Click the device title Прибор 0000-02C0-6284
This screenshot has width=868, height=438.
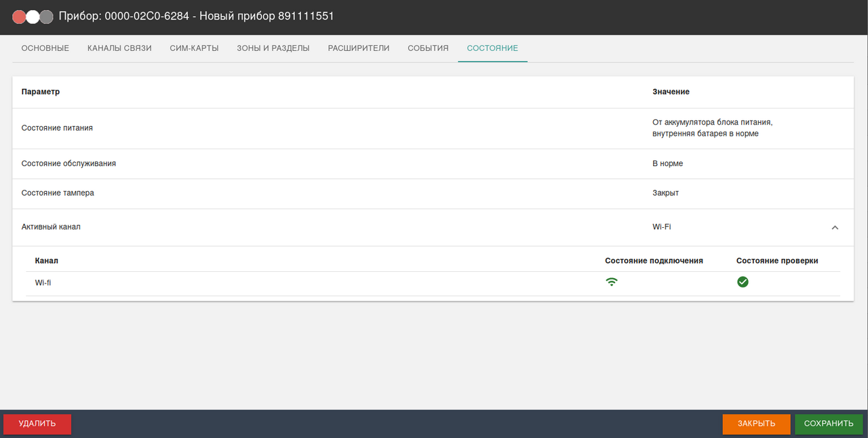197,16
